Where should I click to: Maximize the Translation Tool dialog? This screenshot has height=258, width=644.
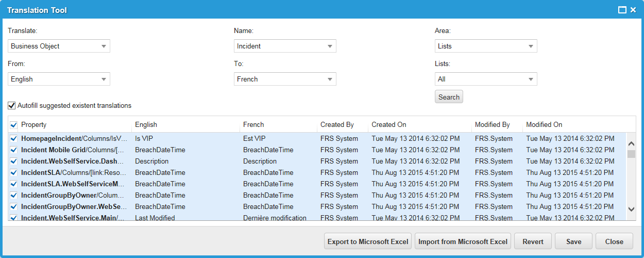[x=622, y=10]
